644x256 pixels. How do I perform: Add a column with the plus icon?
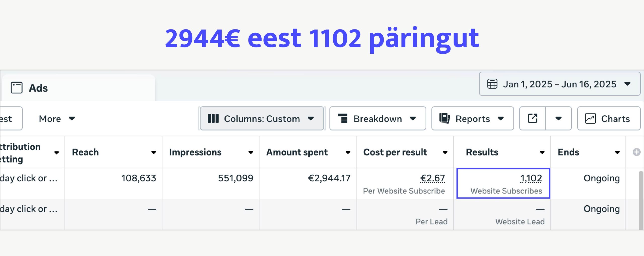[x=636, y=152]
